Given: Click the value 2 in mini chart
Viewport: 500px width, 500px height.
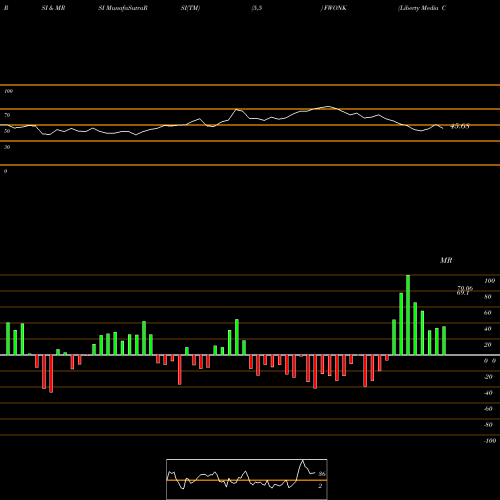Looking at the screenshot, I should tap(320, 486).
